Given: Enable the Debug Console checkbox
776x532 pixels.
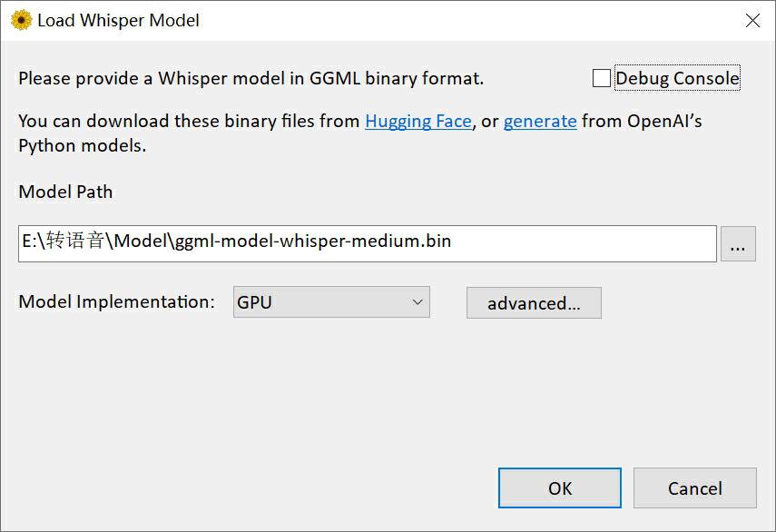Looking at the screenshot, I should click(602, 79).
